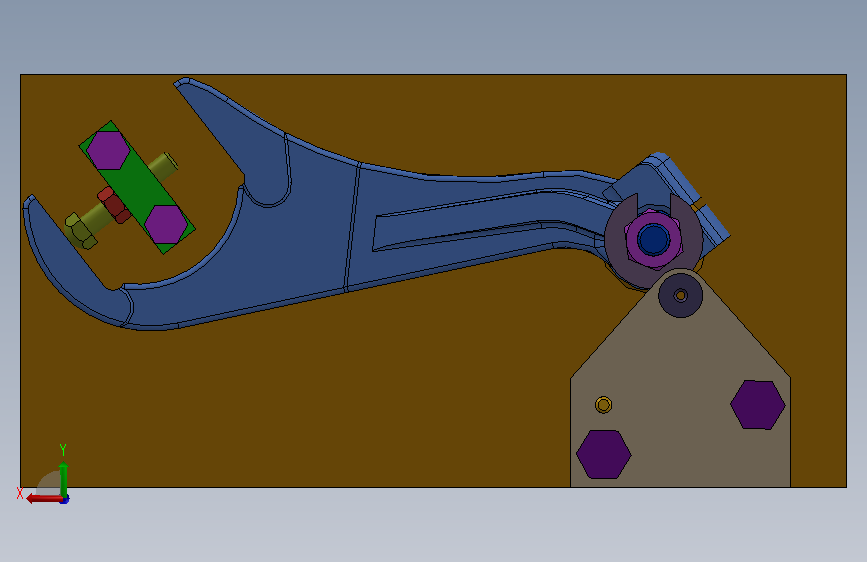Select the green rectangular clamp plate
This screenshot has width=867, height=562.
(137, 187)
